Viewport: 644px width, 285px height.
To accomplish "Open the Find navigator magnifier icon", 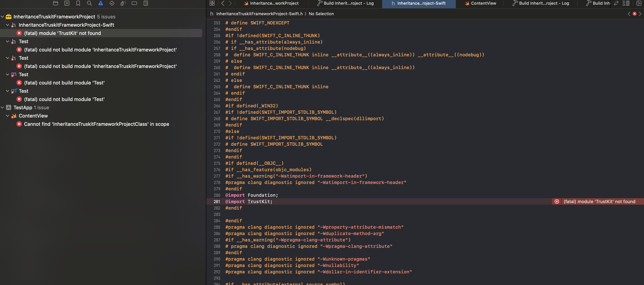I will coord(89,3).
